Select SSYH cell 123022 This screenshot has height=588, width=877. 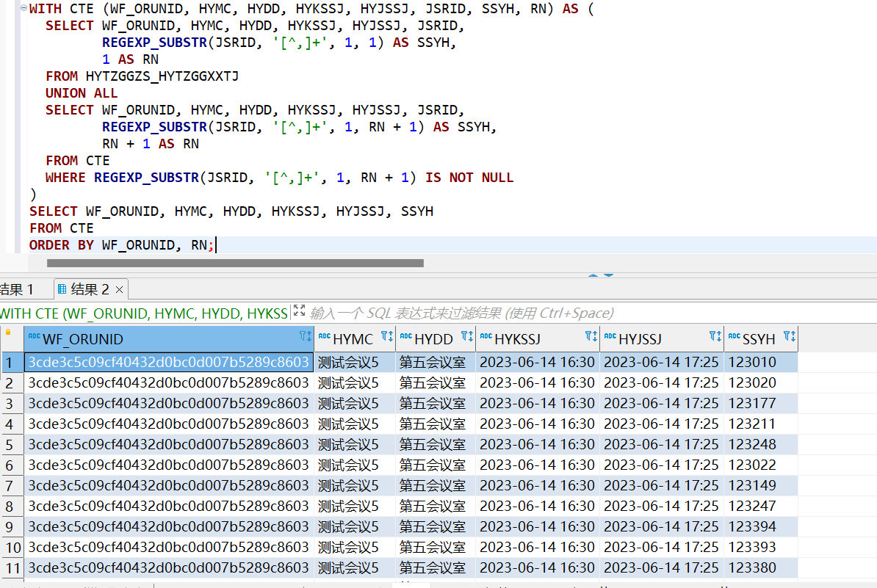(x=761, y=465)
